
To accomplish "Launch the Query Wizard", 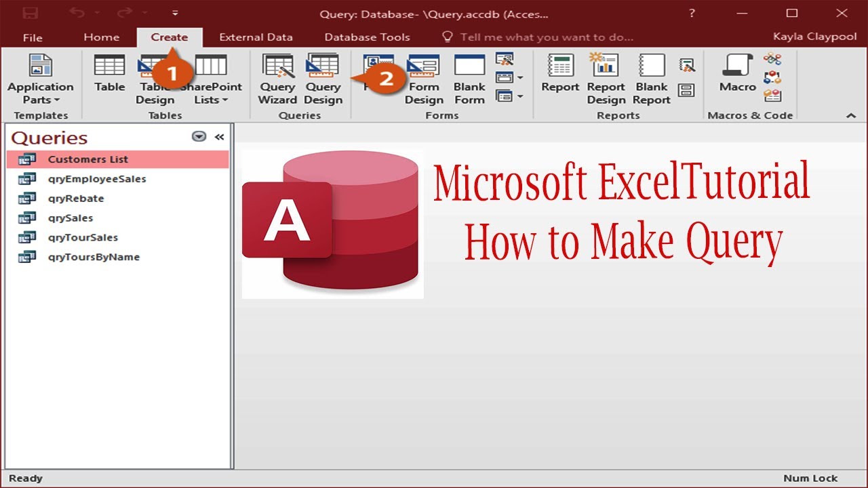I will tap(277, 80).
